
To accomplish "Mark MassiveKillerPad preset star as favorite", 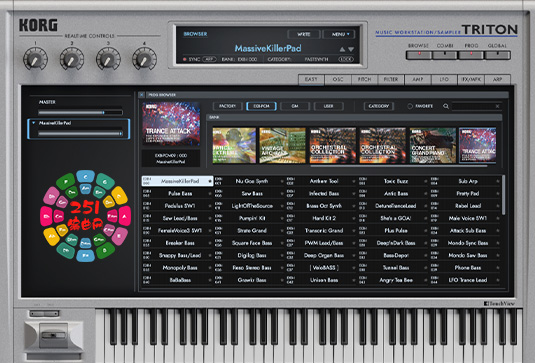I will click(x=210, y=181).
